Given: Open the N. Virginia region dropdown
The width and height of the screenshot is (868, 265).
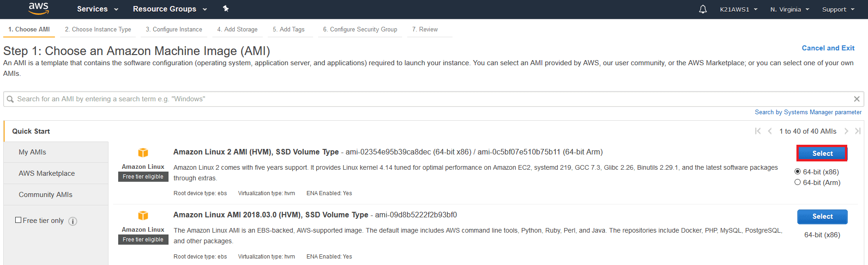Looking at the screenshot, I should 790,9.
